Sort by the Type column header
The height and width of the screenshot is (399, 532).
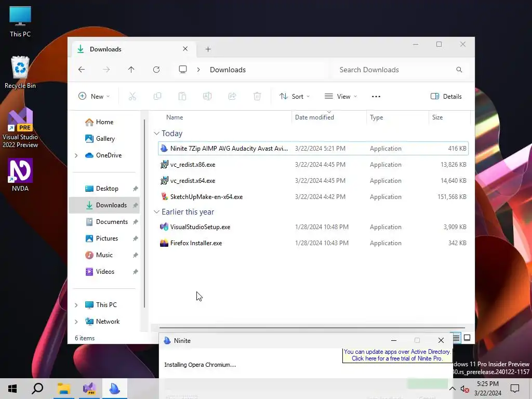tap(397, 117)
